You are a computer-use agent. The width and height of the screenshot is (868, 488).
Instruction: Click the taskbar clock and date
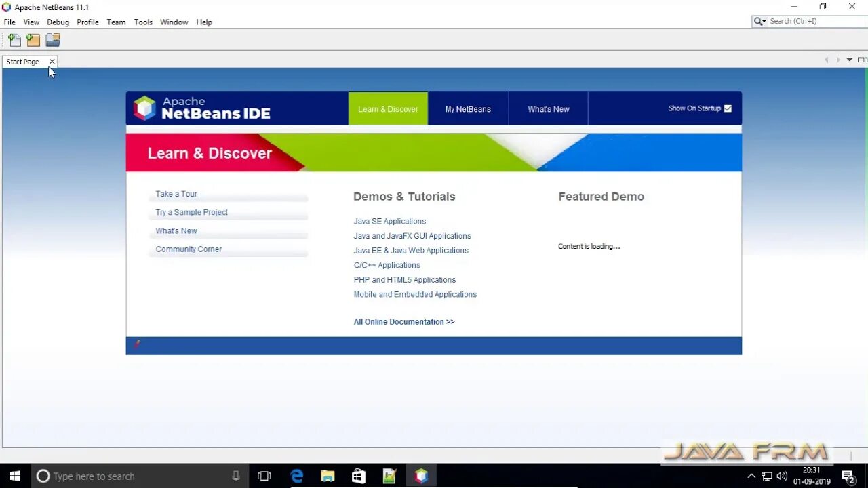812,476
